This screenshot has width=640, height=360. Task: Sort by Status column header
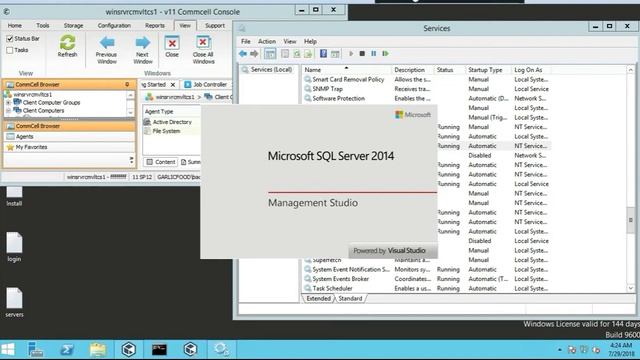tap(449, 70)
